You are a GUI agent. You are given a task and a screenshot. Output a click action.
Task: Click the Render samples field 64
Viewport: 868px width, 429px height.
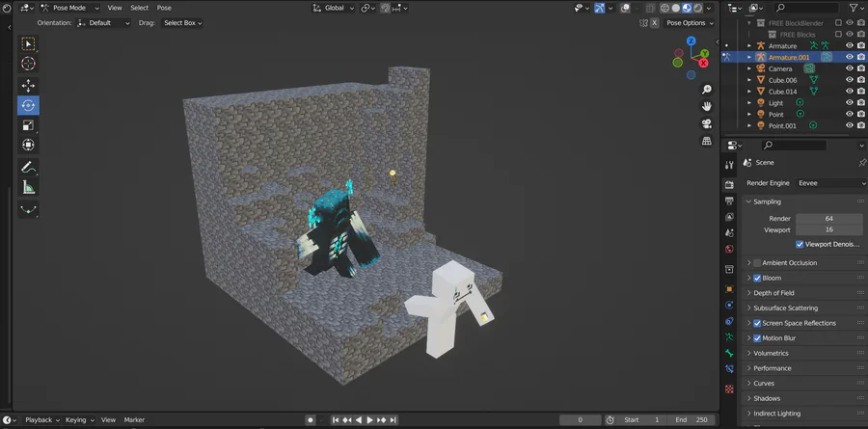(828, 219)
